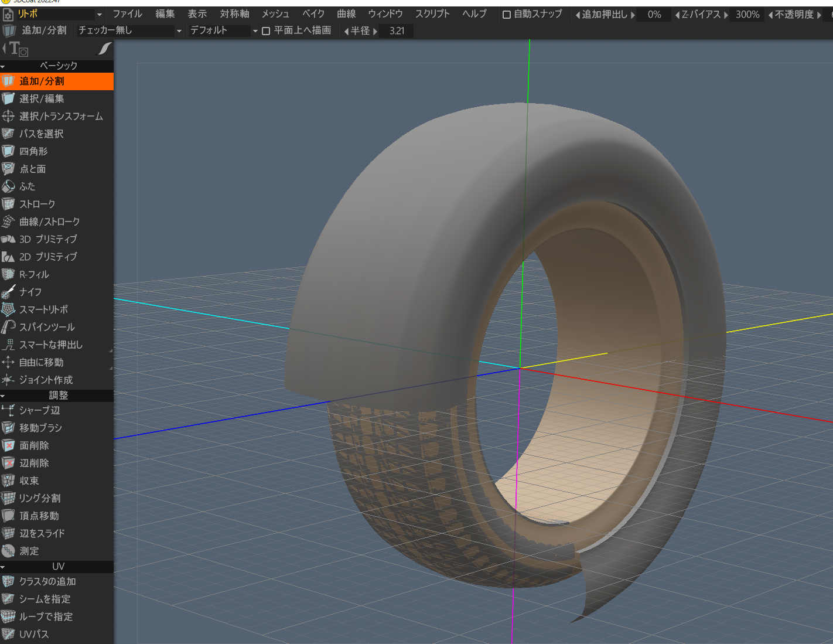This screenshot has height=644, width=833.
Task: Pick the 辺をスライド tool
Action: click(57, 533)
